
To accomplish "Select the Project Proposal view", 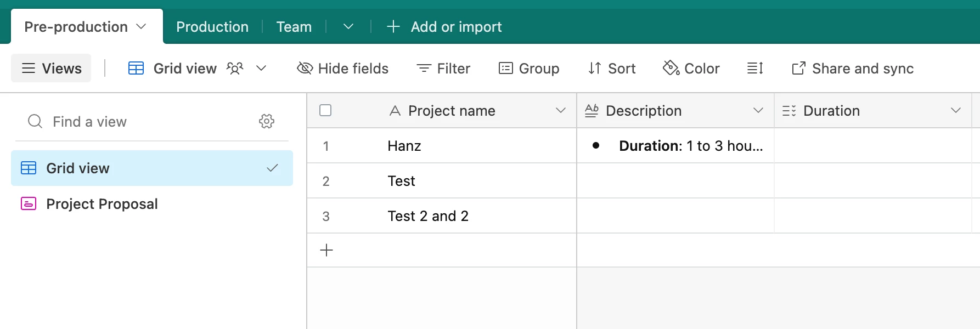I will (102, 204).
